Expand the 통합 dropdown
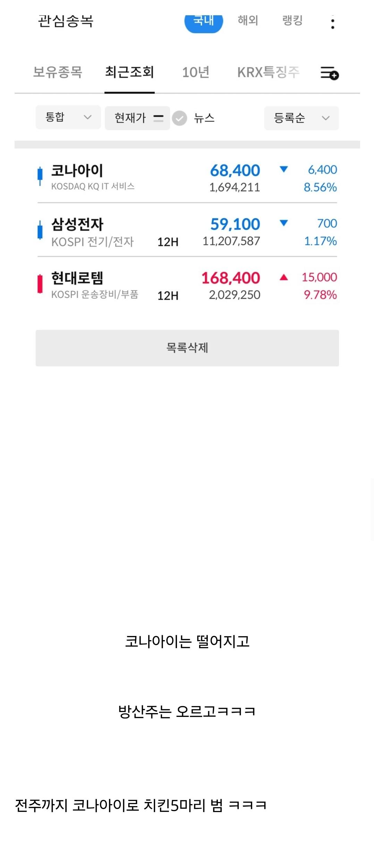Viewport: 374px width, 868px height. (68, 117)
